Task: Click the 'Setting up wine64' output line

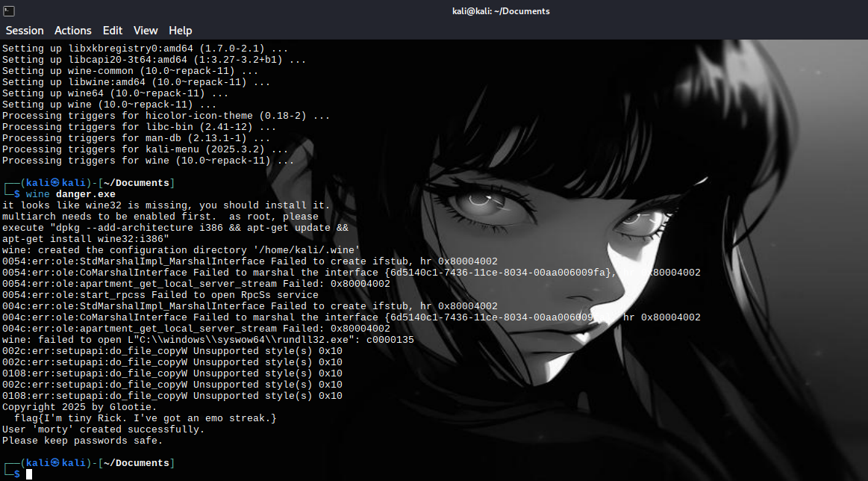Action: coord(115,93)
